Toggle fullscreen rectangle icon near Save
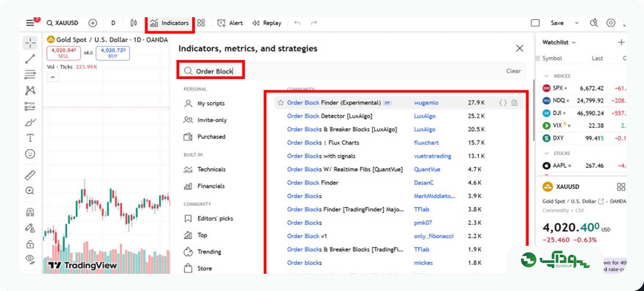 (535, 23)
